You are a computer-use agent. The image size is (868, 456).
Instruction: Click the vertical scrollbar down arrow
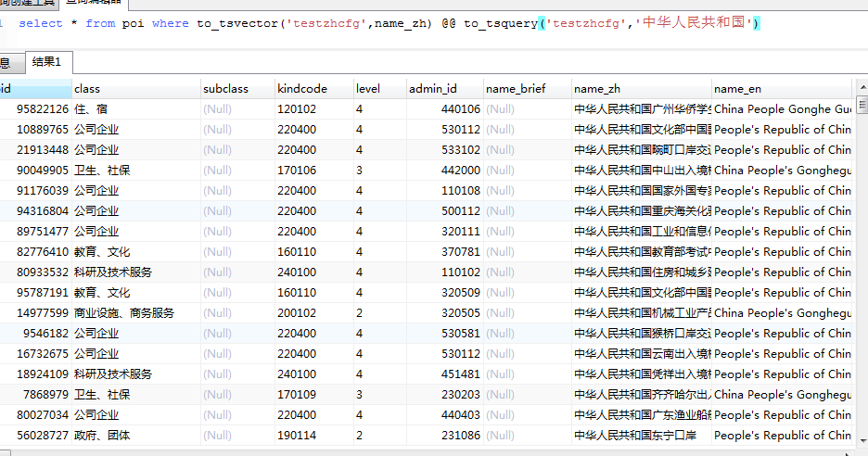click(x=862, y=441)
